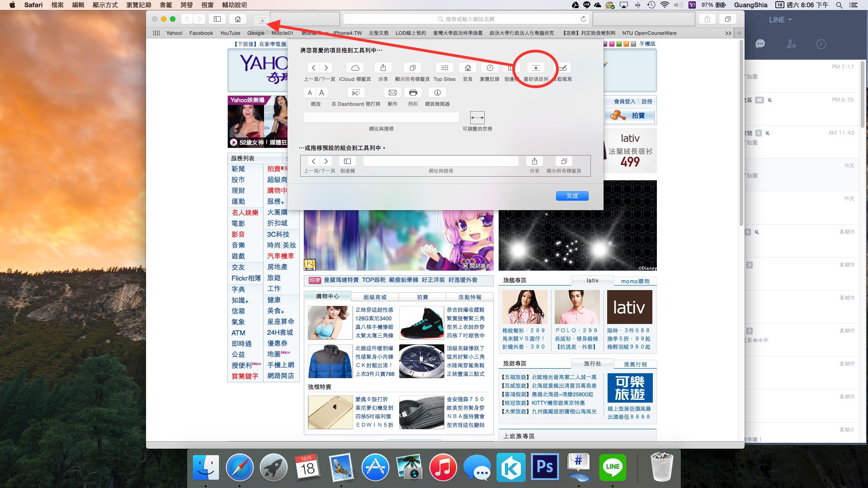Click the Show All Tabs icon in top row
Screen dimensions: 868x488
pos(412,68)
